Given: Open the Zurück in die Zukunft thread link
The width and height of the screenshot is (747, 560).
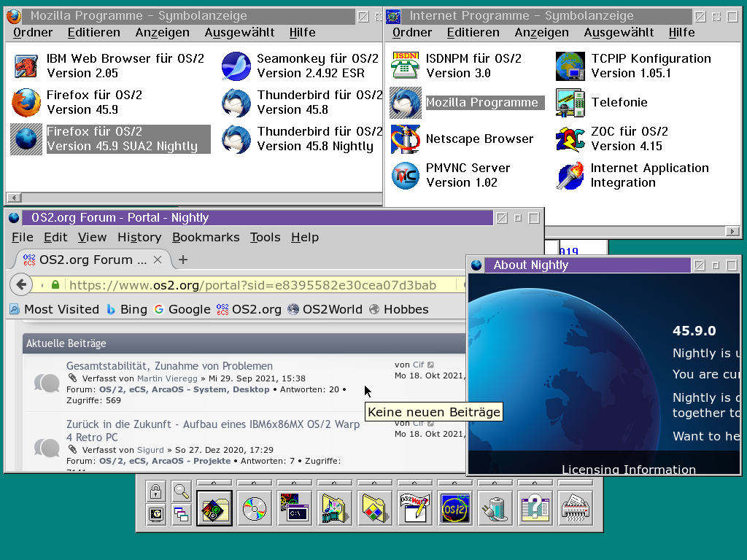Looking at the screenshot, I should 213,430.
